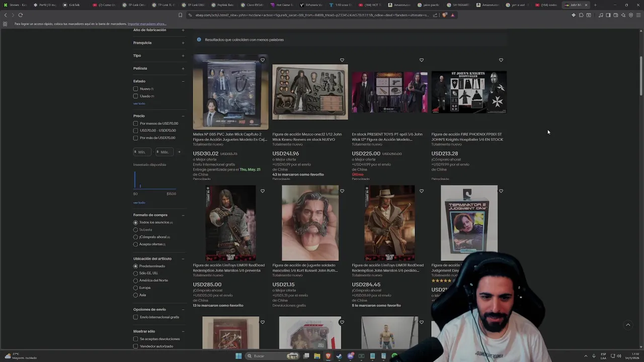Select América del Norte location
The image size is (644, 362).
pyautogui.click(x=135, y=281)
